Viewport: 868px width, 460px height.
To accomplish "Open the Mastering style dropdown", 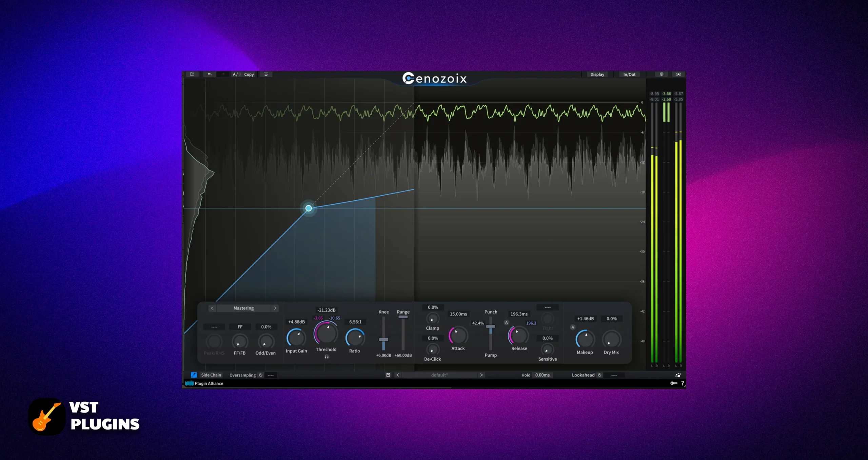I will click(243, 308).
